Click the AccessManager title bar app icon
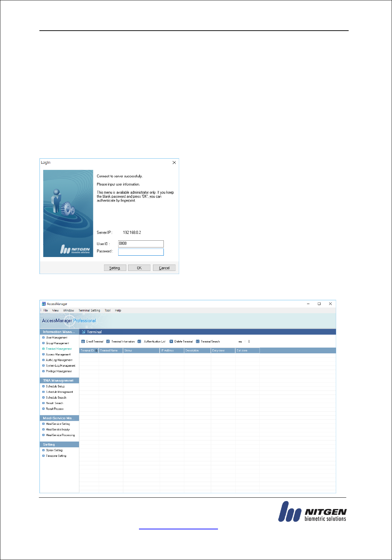Screen dimensions: 392x560 click(x=44, y=304)
